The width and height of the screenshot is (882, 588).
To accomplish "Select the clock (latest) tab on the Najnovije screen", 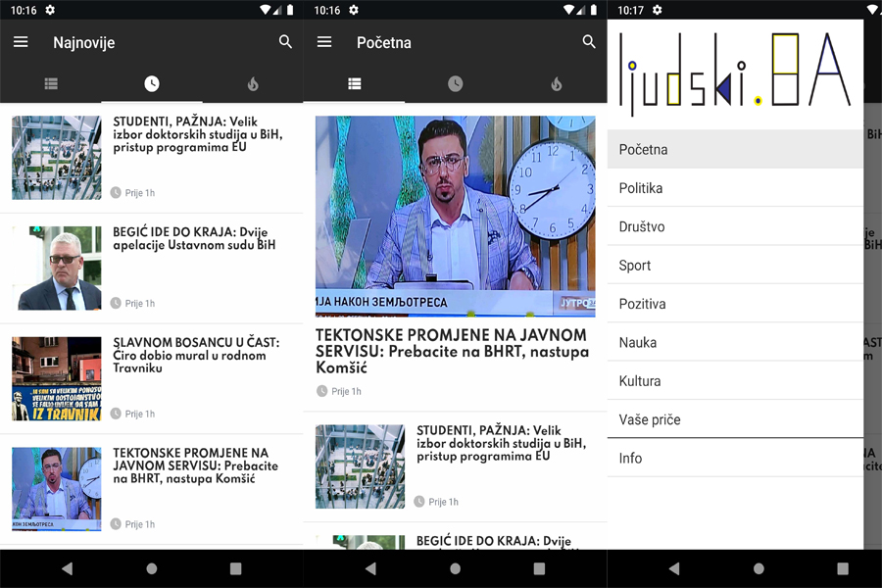I will [x=152, y=84].
